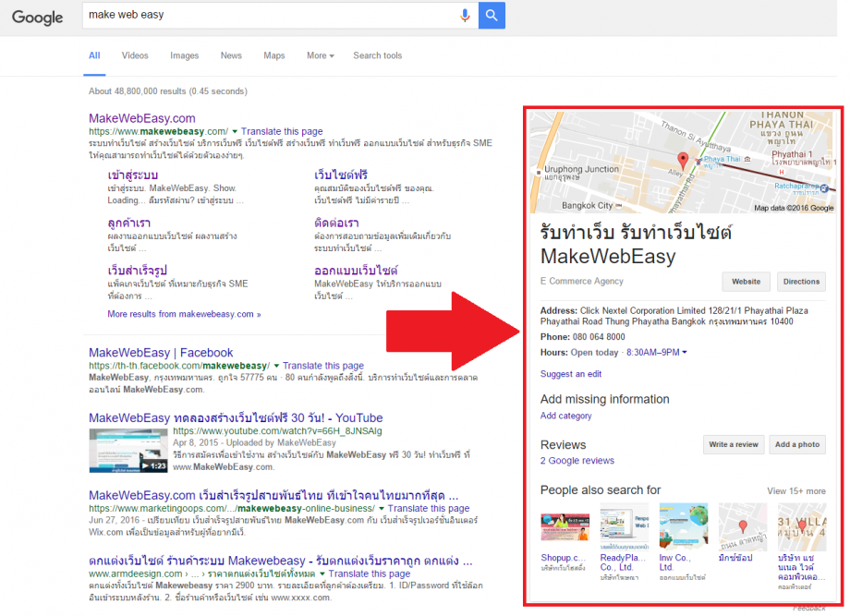Click the Google logo

36,17
